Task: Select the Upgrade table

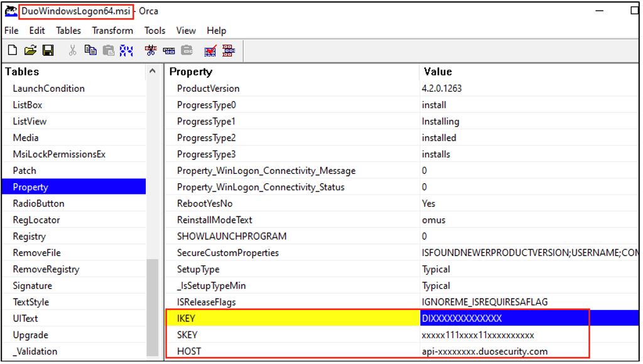Action: click(74, 335)
